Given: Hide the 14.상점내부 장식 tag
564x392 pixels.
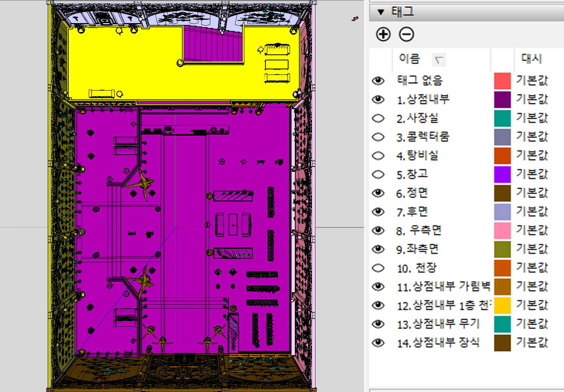Looking at the screenshot, I should (x=378, y=342).
